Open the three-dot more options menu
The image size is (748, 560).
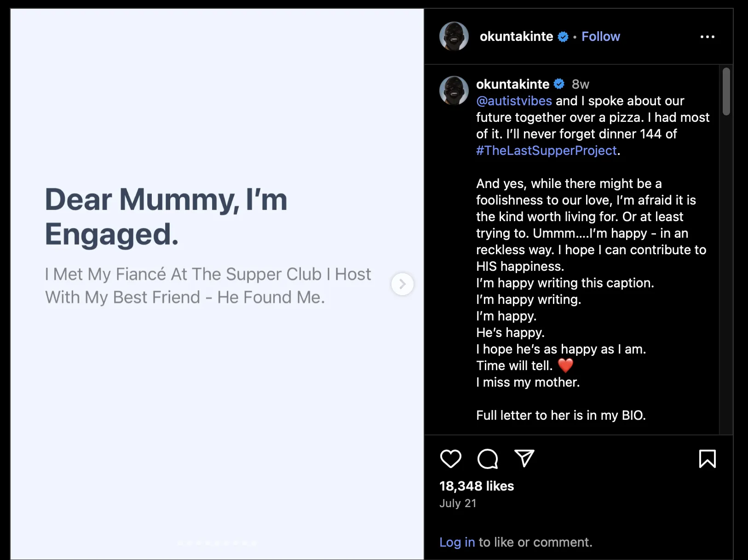click(x=707, y=37)
